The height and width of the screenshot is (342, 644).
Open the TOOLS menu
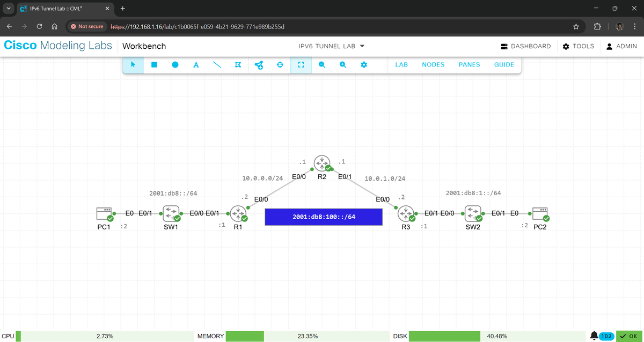coord(579,46)
